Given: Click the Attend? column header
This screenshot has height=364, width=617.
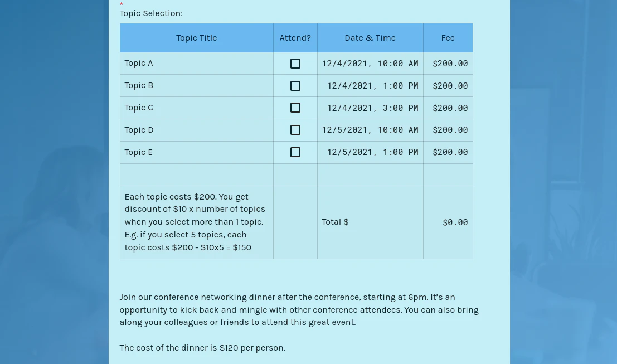Looking at the screenshot, I should pos(295,38).
